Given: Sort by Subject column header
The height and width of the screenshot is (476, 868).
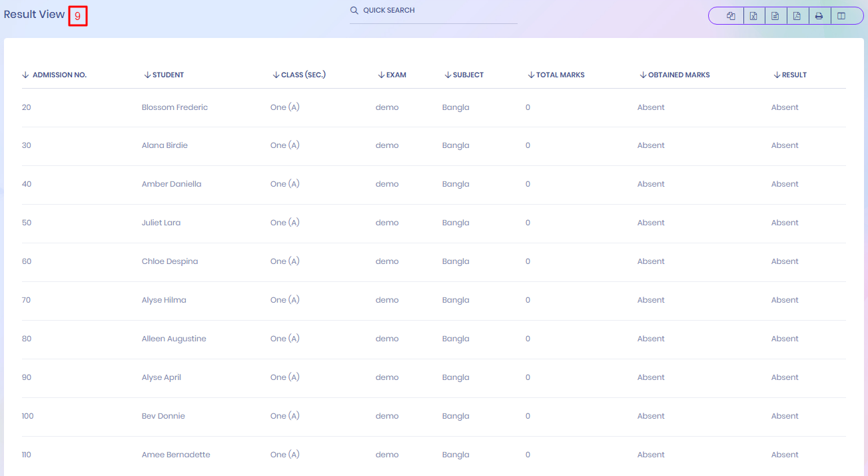Looking at the screenshot, I should (x=468, y=75).
